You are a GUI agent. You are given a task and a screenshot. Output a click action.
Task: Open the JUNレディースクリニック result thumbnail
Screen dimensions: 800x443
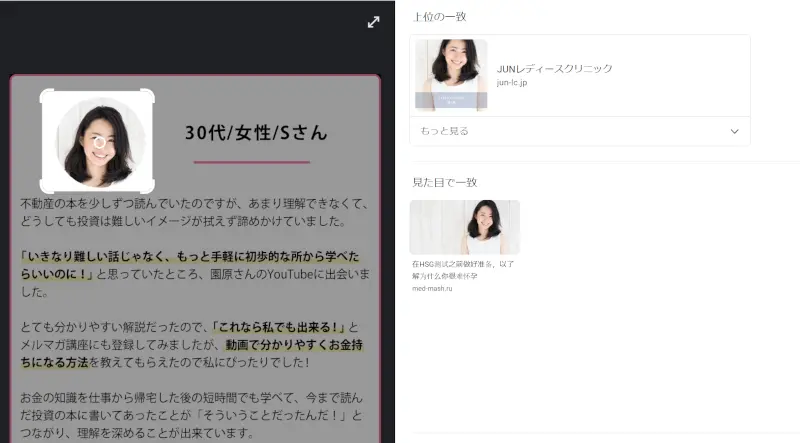coord(451,74)
